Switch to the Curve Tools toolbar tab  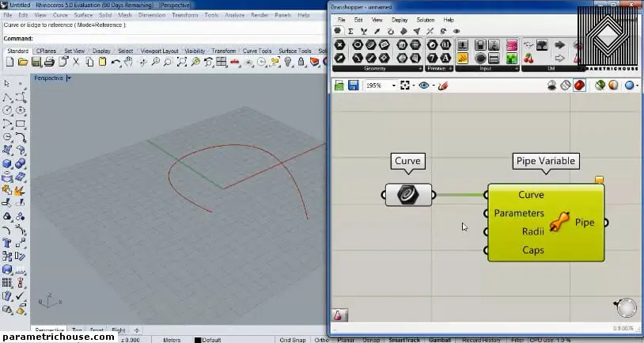[258, 51]
